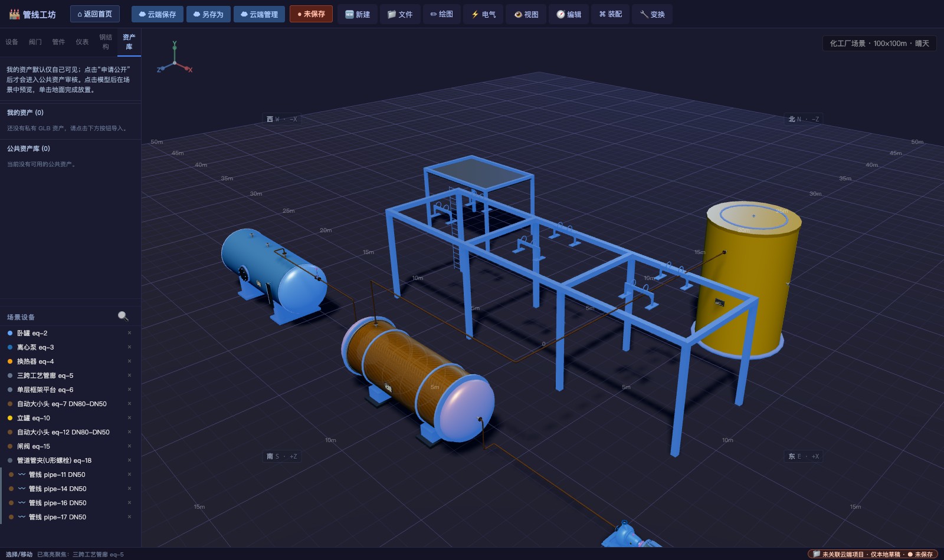The width and height of the screenshot is (944, 560).
Task: Click the 南 S compass label
Action: coord(282,456)
